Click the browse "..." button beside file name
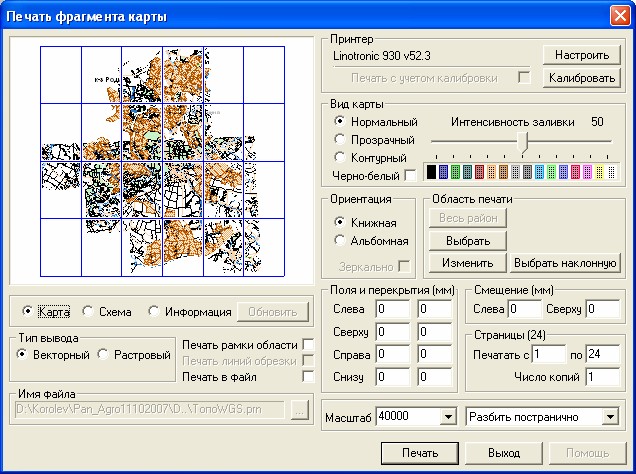 point(299,410)
